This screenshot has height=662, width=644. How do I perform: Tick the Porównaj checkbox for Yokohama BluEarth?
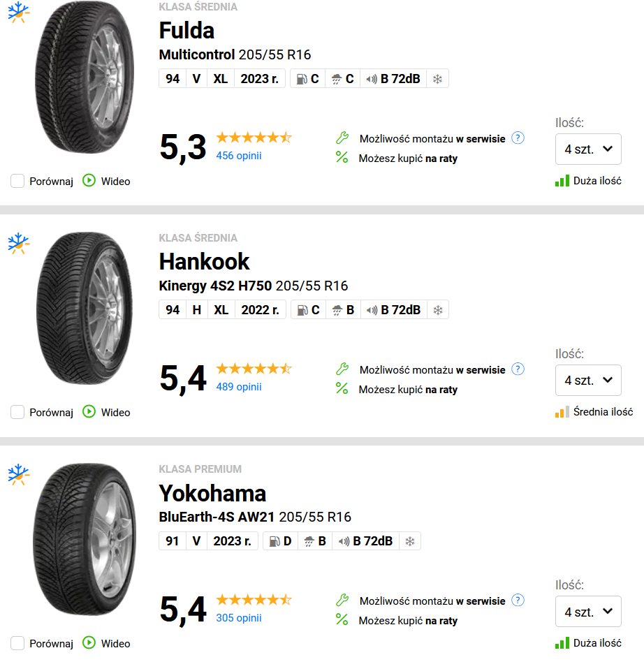click(17, 643)
